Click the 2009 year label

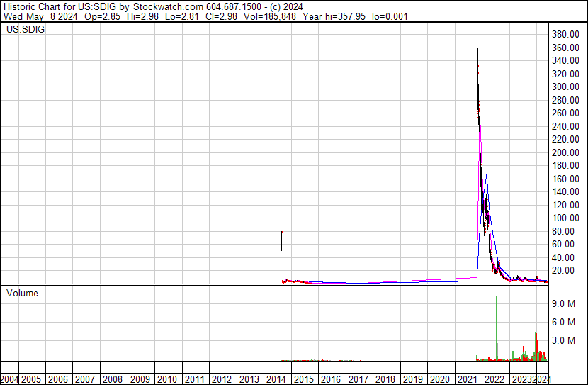coord(140,379)
